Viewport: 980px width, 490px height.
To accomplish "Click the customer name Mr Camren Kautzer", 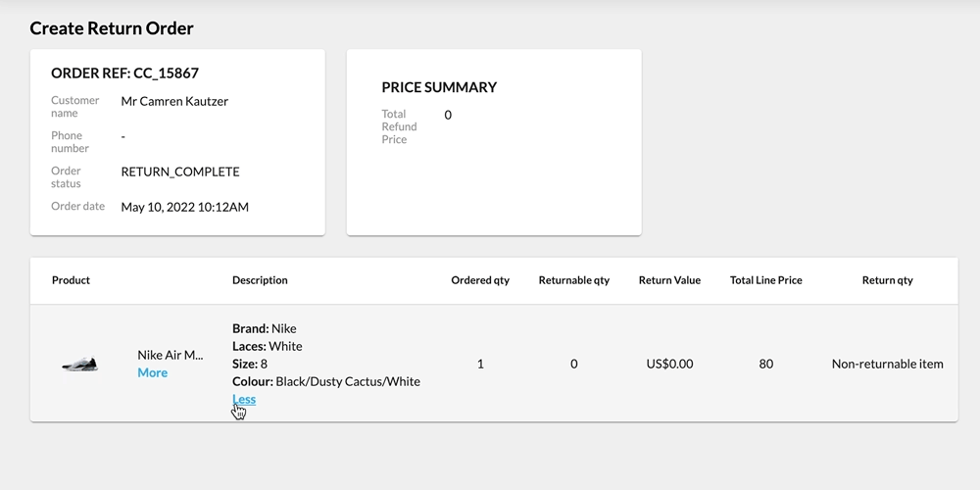I will click(x=174, y=101).
